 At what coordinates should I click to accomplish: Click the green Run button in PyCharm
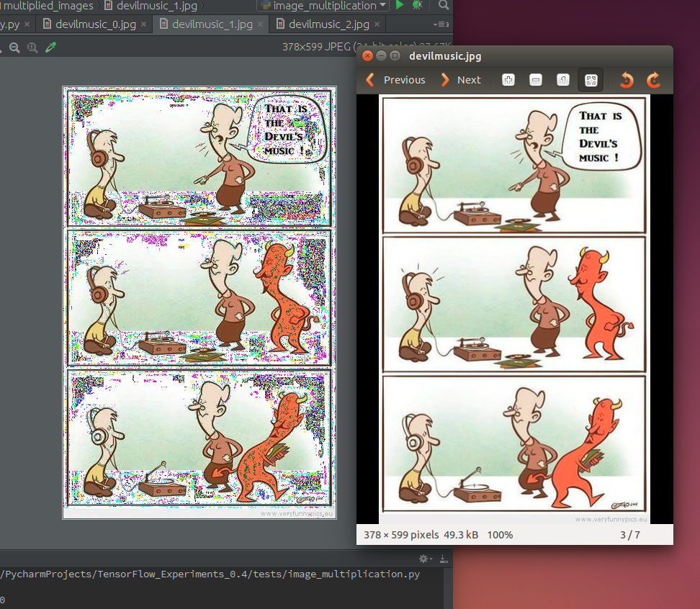(400, 5)
